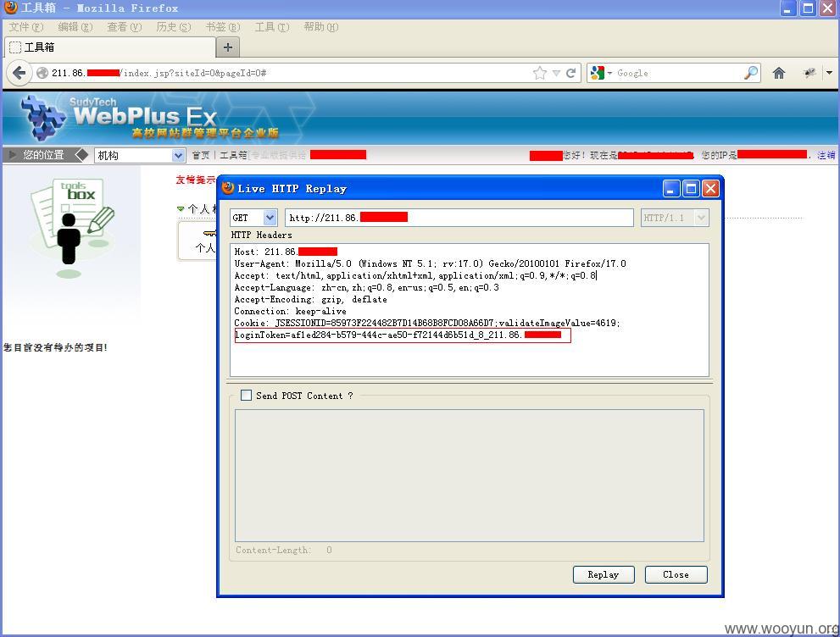This screenshot has width=840, height=637.
Task: Maximize the Live HTTP Replay dialog
Action: 691,188
